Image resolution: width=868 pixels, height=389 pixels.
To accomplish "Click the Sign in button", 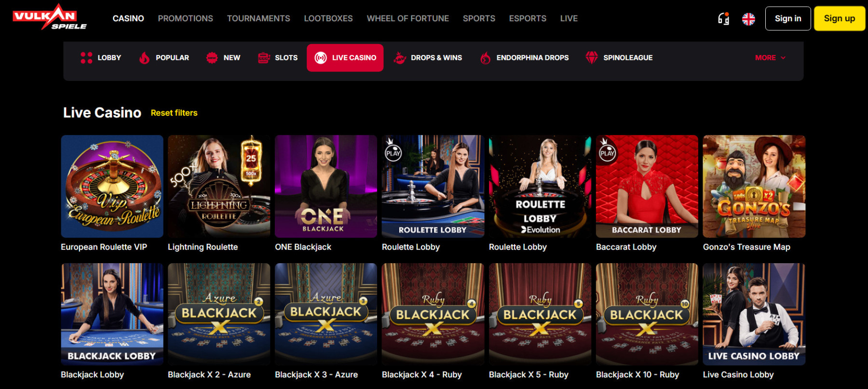I will (788, 19).
